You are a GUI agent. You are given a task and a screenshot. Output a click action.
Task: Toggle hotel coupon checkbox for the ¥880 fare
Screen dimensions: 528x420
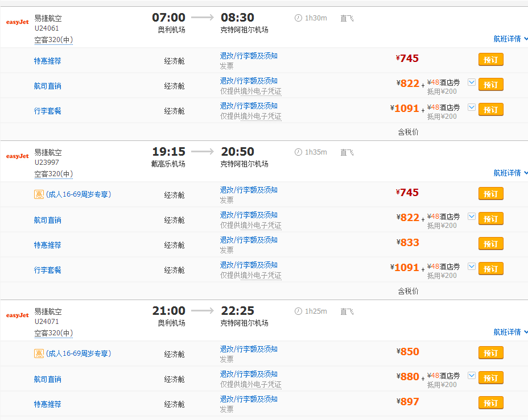click(x=471, y=376)
